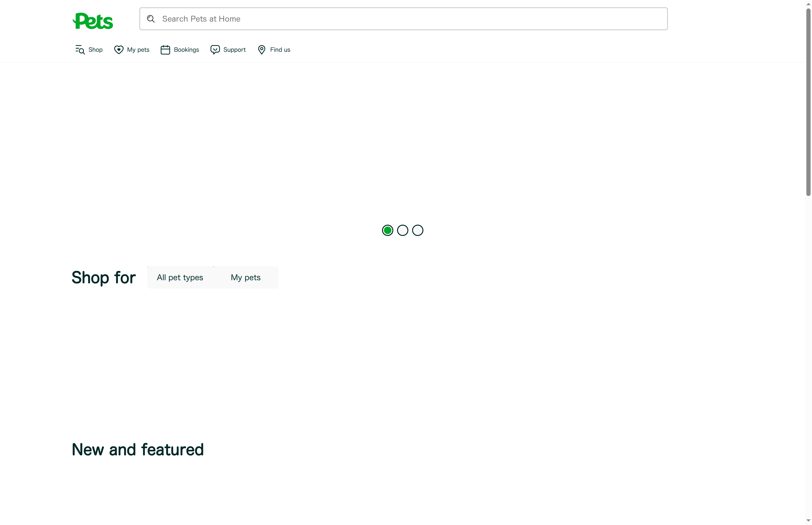Image resolution: width=812 pixels, height=525 pixels.
Task: Select the active green carousel dot
Action: point(387,230)
